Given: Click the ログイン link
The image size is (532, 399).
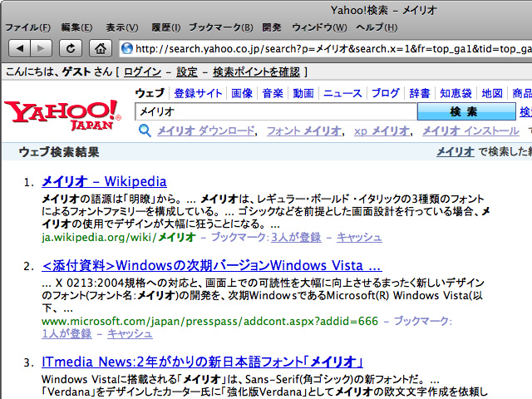Looking at the screenshot, I should 142,72.
